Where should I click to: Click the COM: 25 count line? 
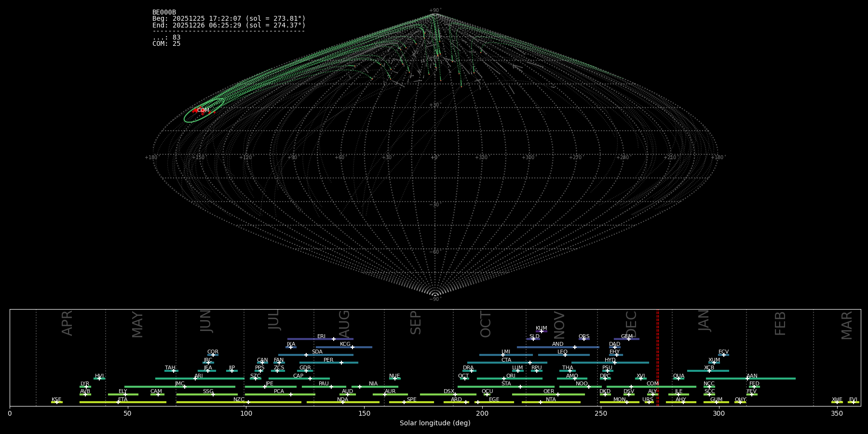166,44
